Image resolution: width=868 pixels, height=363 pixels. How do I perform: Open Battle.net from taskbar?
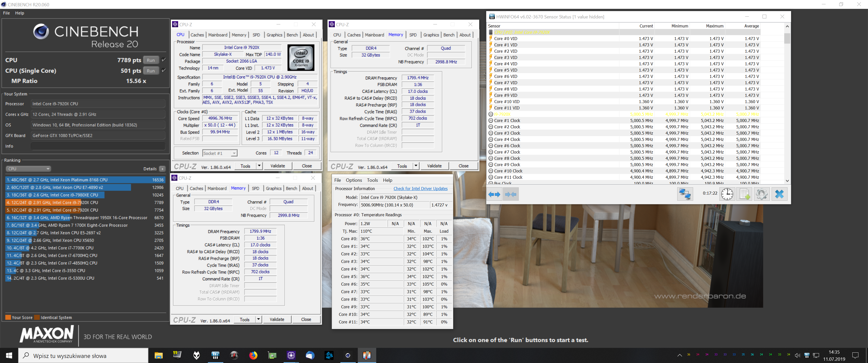coord(329,355)
